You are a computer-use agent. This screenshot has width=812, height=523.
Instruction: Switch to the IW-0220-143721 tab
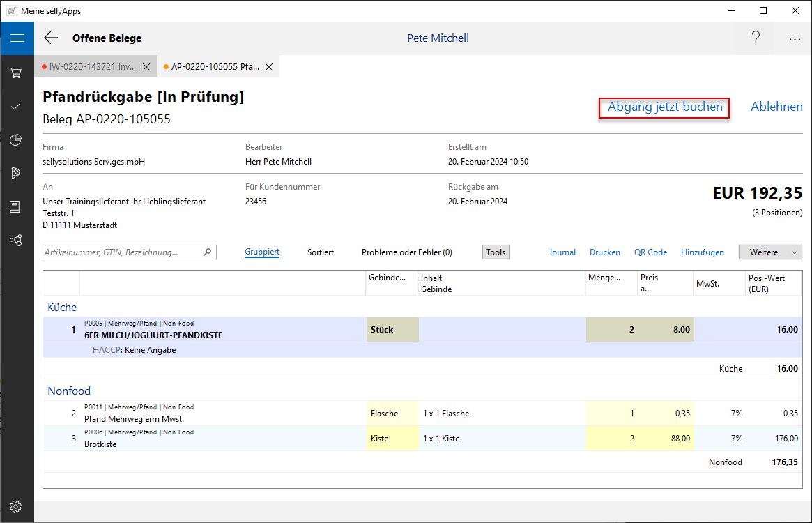[91, 67]
